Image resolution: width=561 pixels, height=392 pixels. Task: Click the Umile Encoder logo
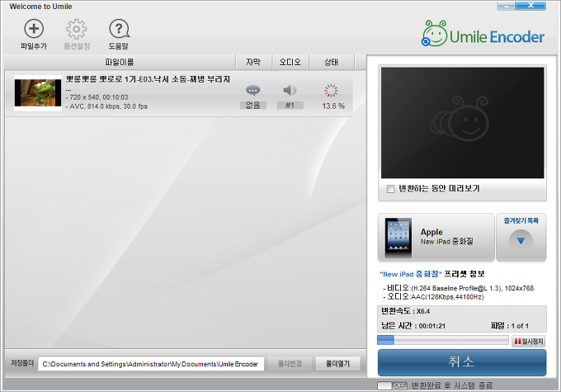coord(483,35)
